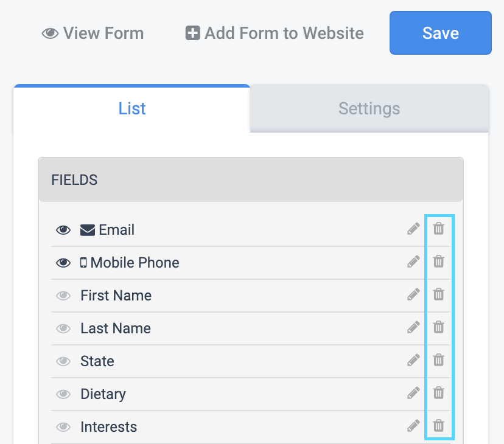Edit the Dietary field

pyautogui.click(x=413, y=392)
